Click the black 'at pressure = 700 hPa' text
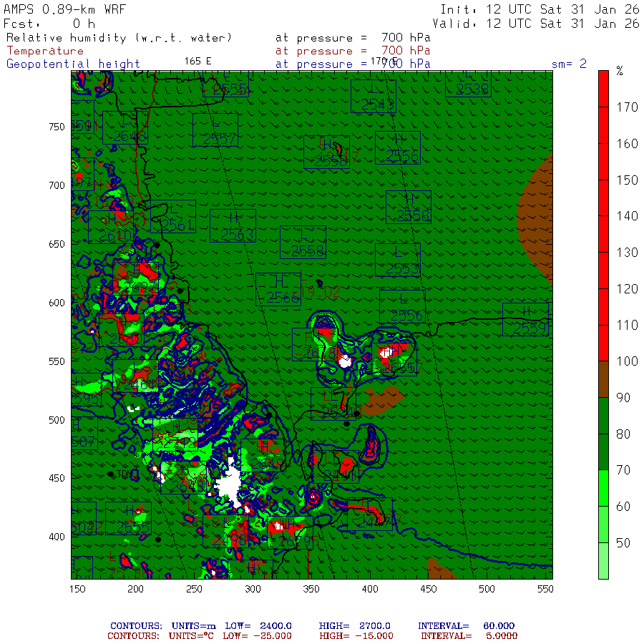Screen dimensions: 644x644 pyautogui.click(x=353, y=38)
